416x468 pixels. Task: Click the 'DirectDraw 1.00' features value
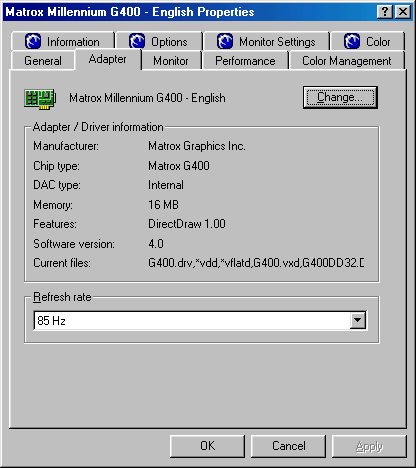coord(187,224)
